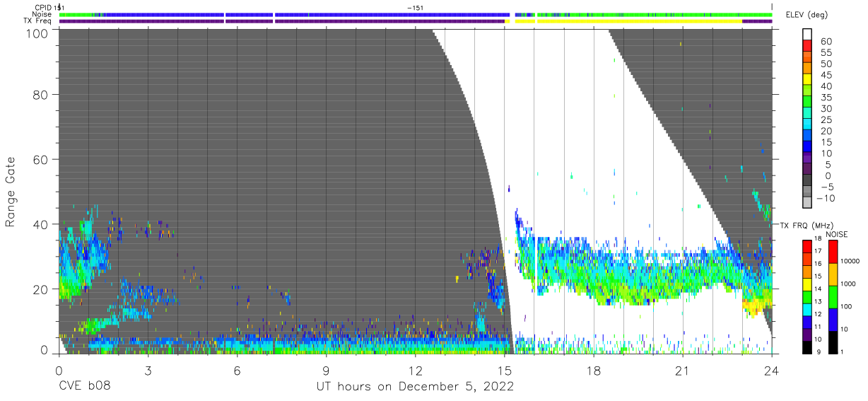Click the UT hours on December 5, 2022 caption
The height and width of the screenshot is (401, 868).
pos(414,387)
